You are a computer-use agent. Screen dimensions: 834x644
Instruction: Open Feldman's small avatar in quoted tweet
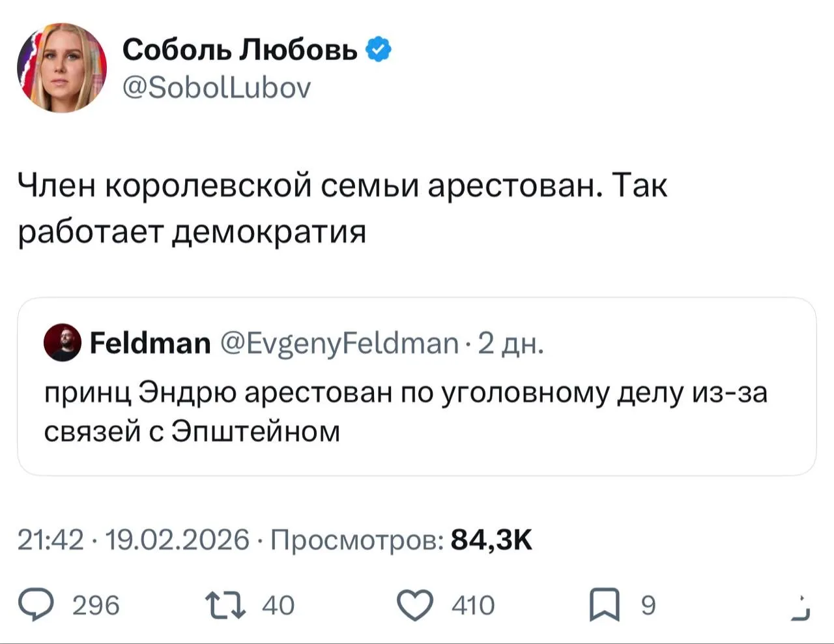tap(62, 342)
